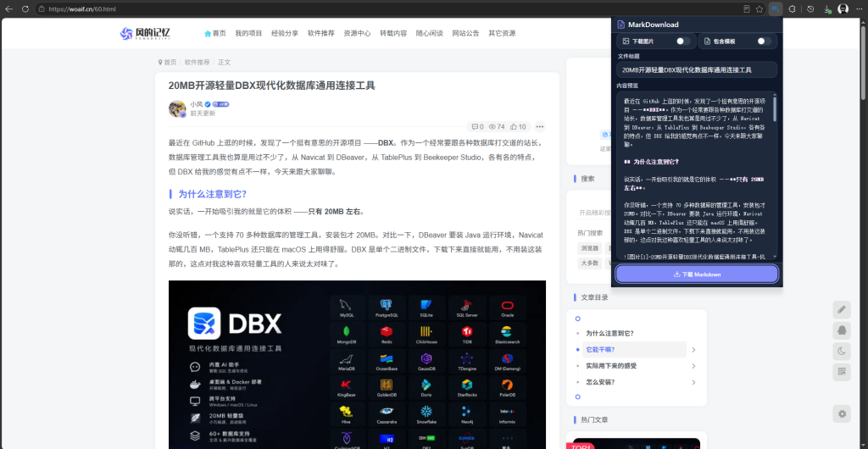Screen dimensions: 868x449
Task: Open the article more-options ellipsis button
Action: pos(540,126)
